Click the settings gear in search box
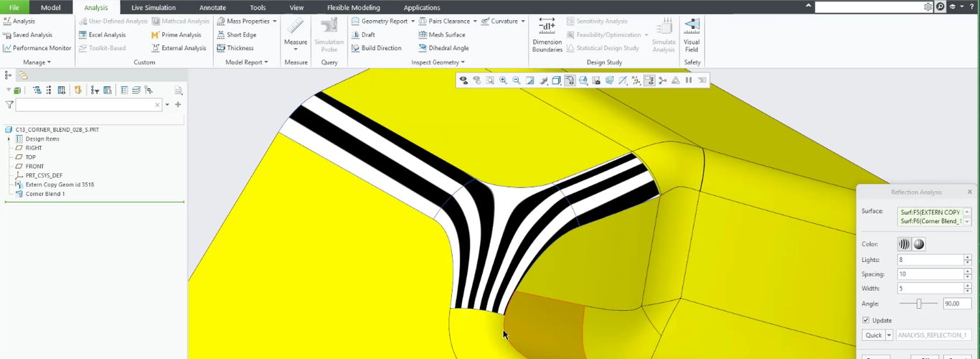980x359 pixels. (x=928, y=6)
